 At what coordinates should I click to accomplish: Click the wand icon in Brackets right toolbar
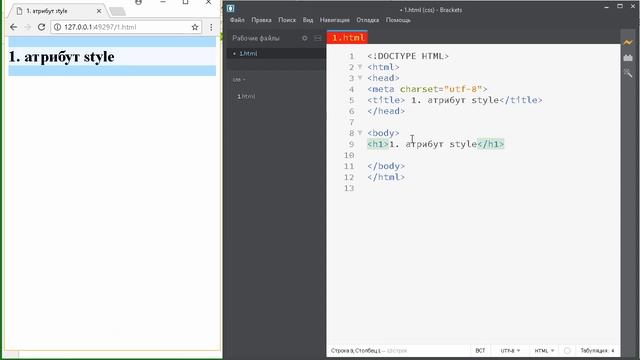tap(628, 73)
